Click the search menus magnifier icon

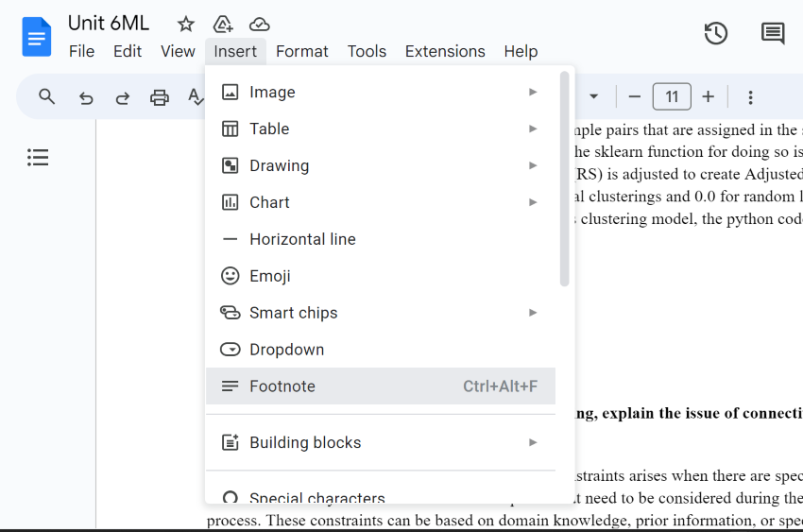47,96
